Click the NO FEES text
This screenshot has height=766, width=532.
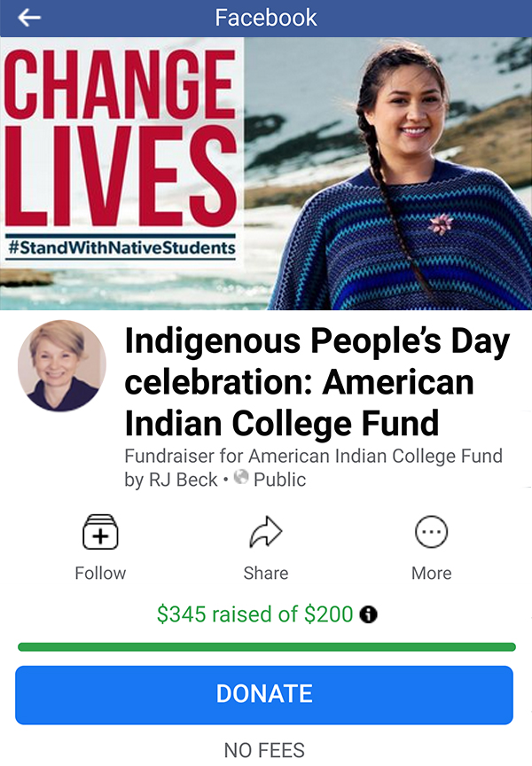[x=264, y=750]
